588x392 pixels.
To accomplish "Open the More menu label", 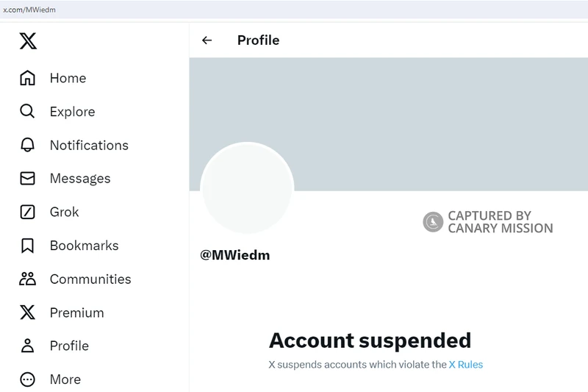I will [x=65, y=379].
